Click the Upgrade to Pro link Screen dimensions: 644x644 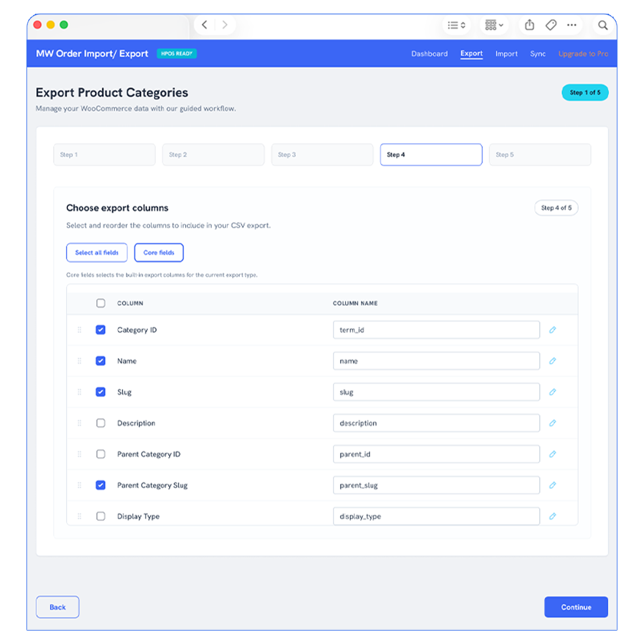(x=583, y=54)
